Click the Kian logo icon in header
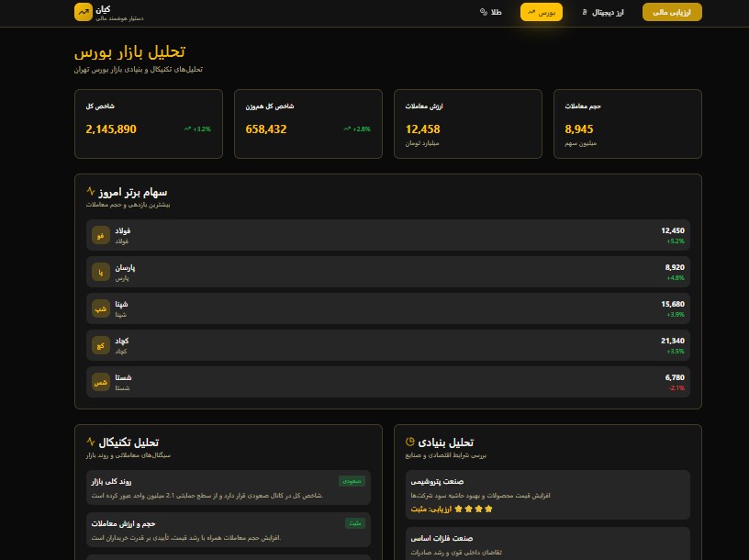The image size is (749, 560). (x=84, y=12)
